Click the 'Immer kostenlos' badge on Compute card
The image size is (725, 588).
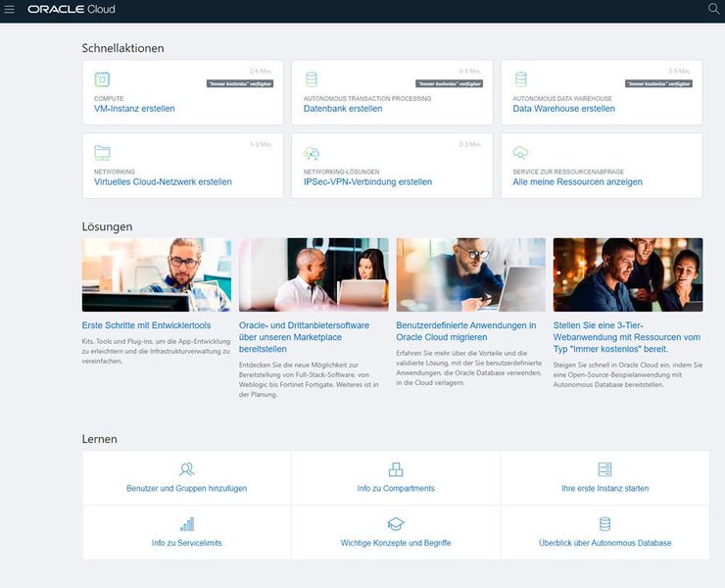(x=240, y=83)
